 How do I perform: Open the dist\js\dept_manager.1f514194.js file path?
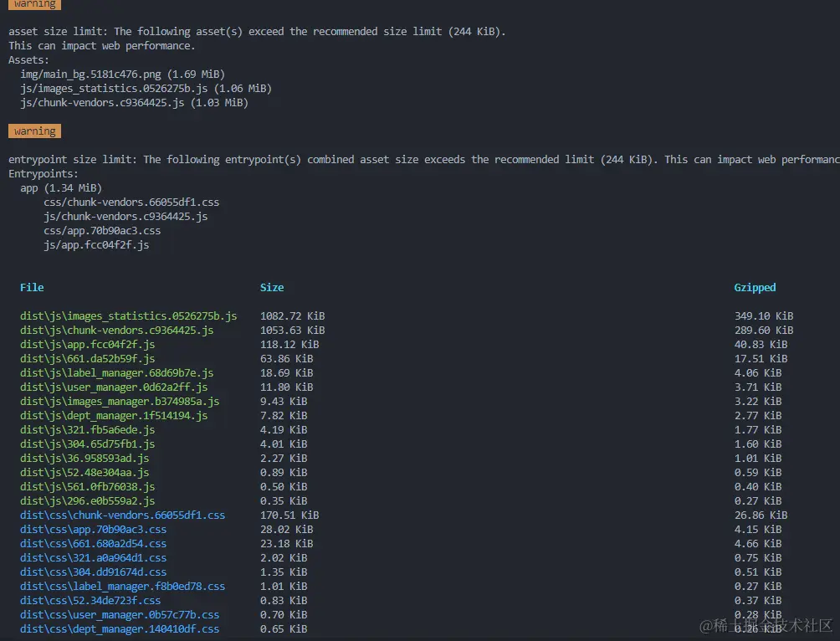pos(114,416)
